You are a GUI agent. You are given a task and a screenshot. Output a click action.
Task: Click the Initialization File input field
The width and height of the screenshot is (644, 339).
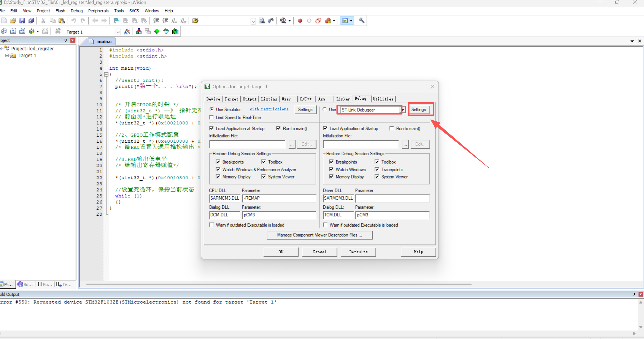(x=247, y=144)
